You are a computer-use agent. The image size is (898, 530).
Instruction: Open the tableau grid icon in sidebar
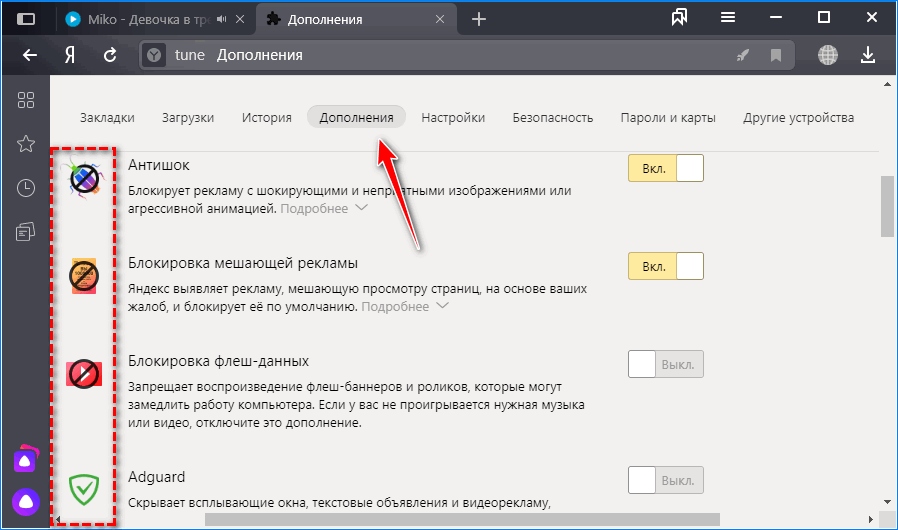tap(26, 100)
